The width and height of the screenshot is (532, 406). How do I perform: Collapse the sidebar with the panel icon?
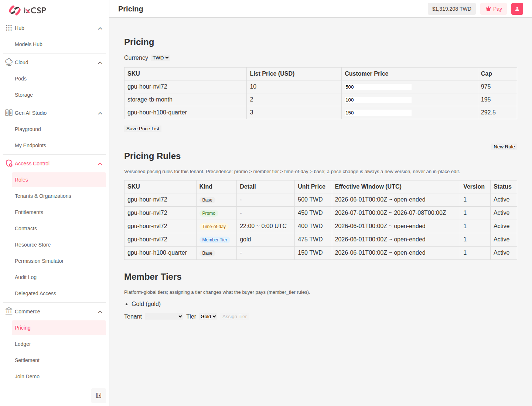99,396
